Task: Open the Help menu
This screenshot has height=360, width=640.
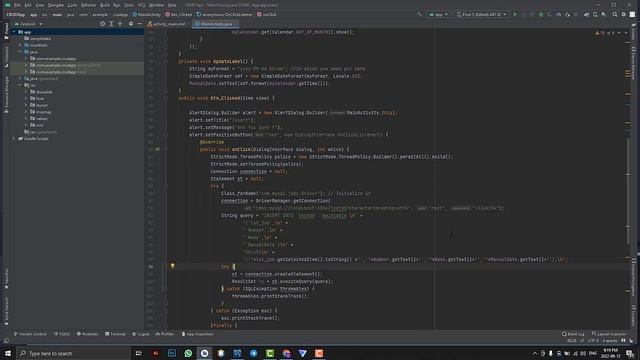Action: click(x=172, y=5)
